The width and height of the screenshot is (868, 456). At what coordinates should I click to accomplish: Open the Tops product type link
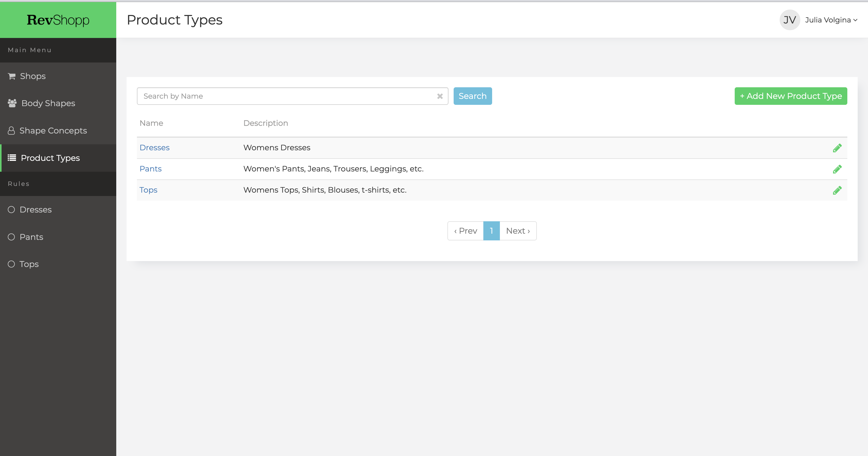pyautogui.click(x=148, y=190)
